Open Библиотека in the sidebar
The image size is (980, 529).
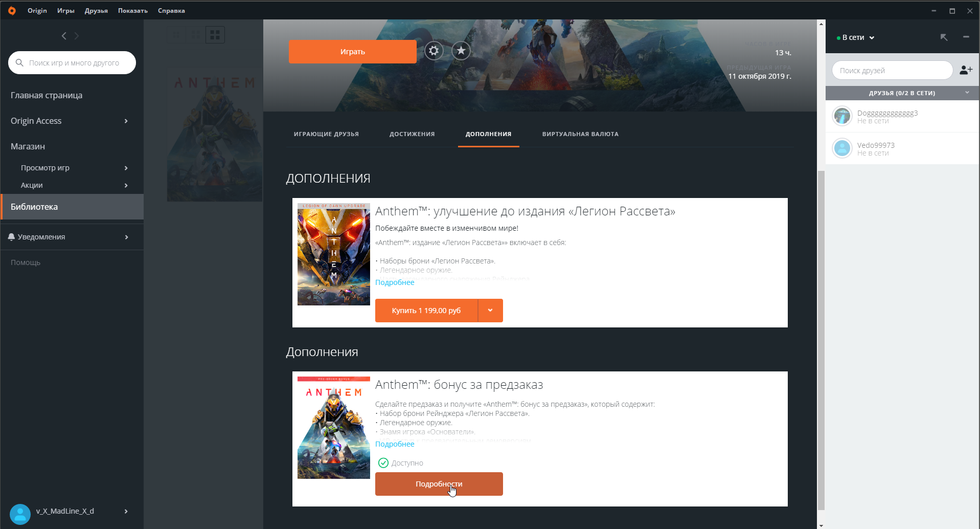[72, 207]
